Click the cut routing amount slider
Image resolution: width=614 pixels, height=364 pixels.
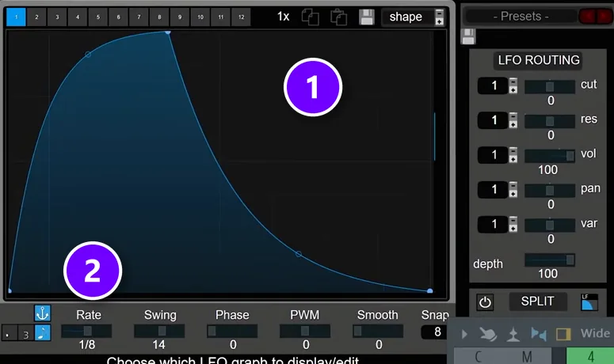pos(550,87)
